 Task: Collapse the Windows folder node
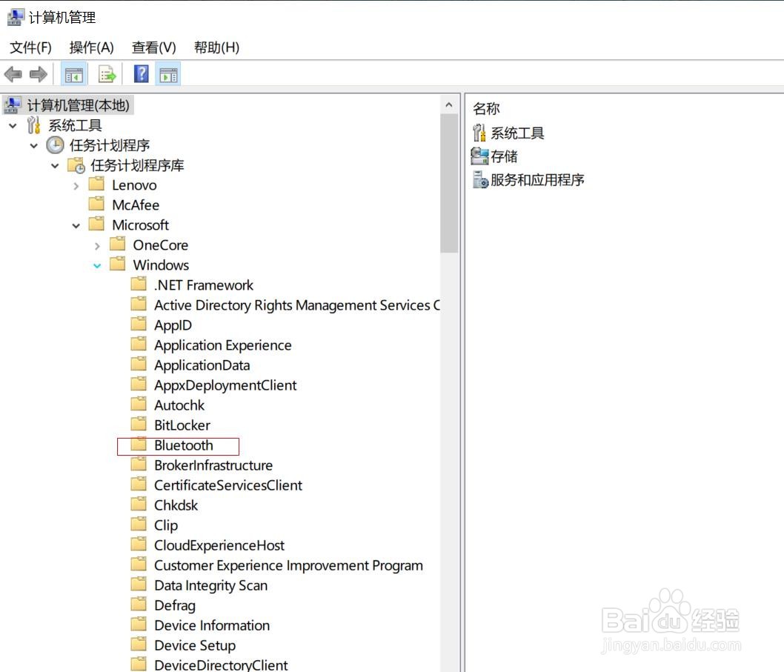(x=97, y=266)
